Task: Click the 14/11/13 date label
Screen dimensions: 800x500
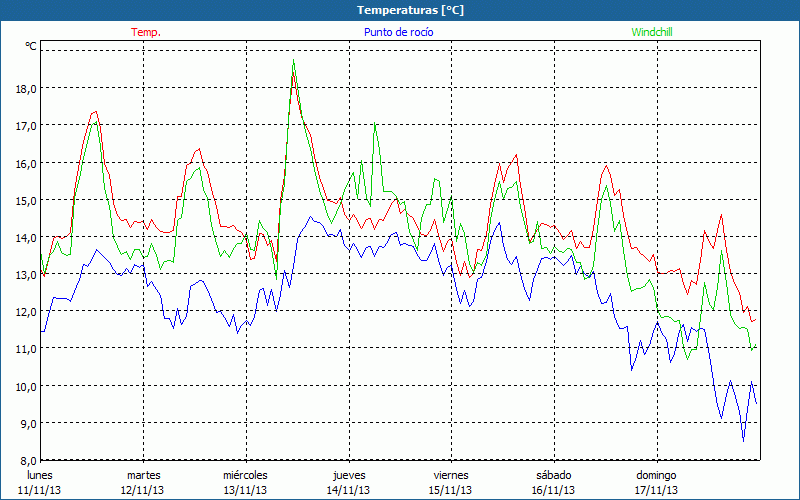Action: tap(349, 490)
